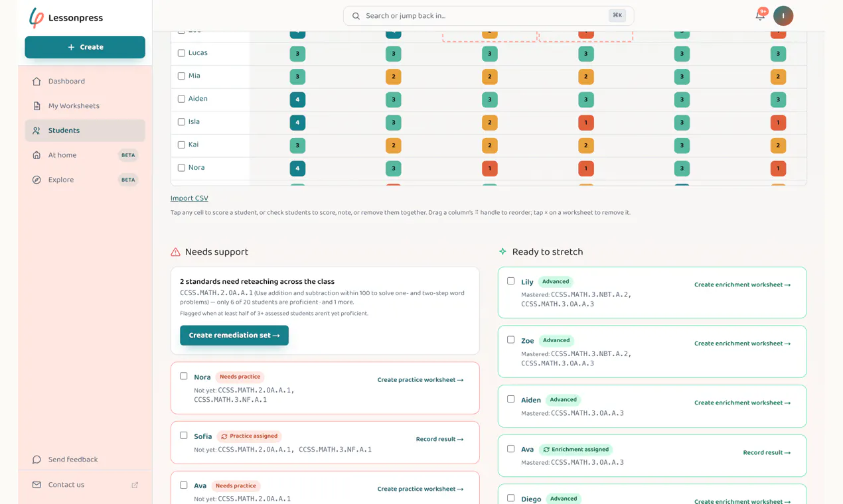The height and width of the screenshot is (504, 843).
Task: Create enrichment worksheet for Lily
Action: pos(742,284)
